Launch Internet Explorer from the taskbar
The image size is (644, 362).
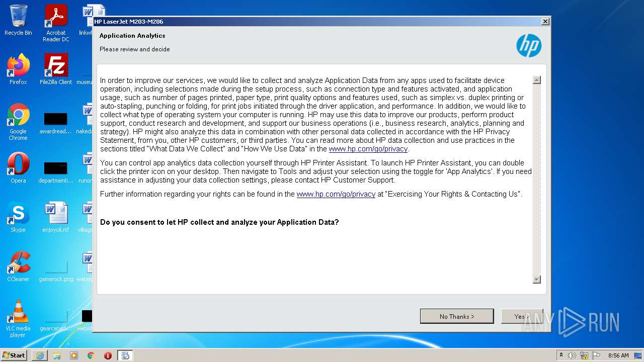click(x=40, y=355)
